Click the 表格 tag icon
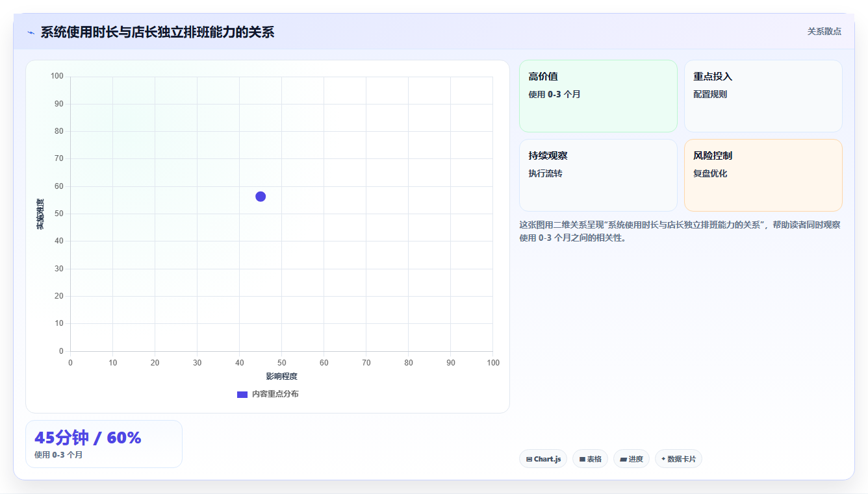 [582, 460]
